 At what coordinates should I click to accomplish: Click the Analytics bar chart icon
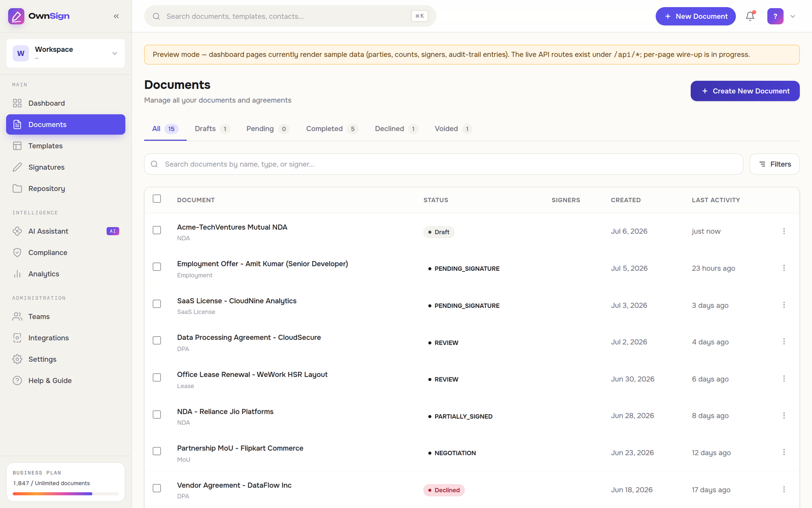[x=17, y=274]
